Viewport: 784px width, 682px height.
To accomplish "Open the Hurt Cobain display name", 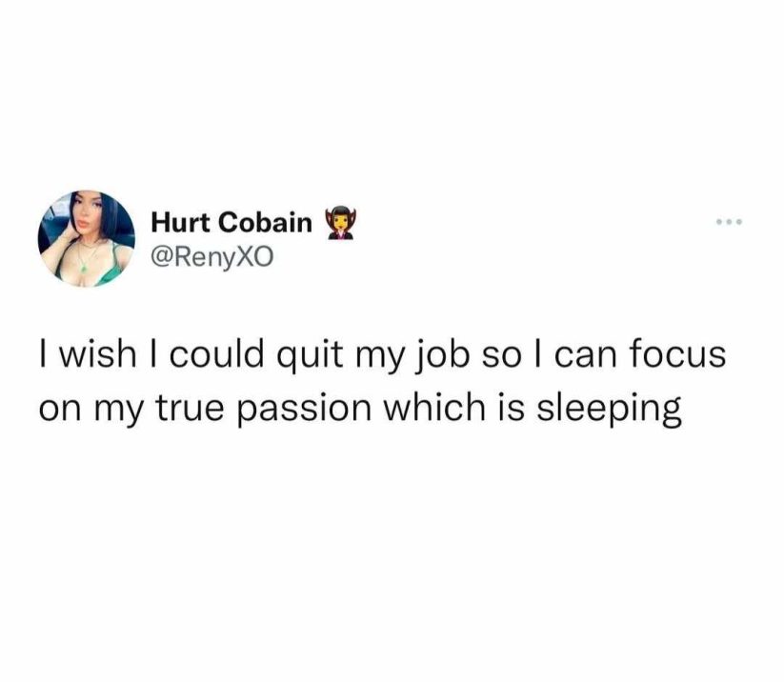I will pyautogui.click(x=231, y=223).
